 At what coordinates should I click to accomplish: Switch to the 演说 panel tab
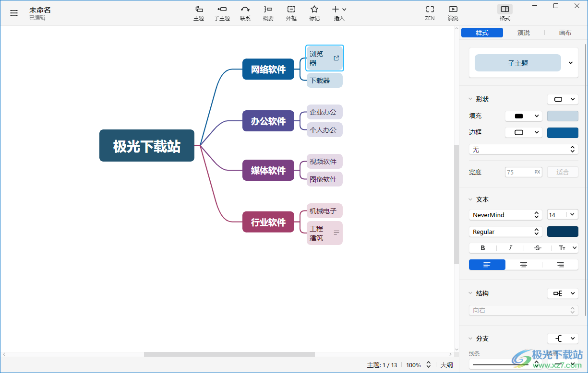pos(524,33)
